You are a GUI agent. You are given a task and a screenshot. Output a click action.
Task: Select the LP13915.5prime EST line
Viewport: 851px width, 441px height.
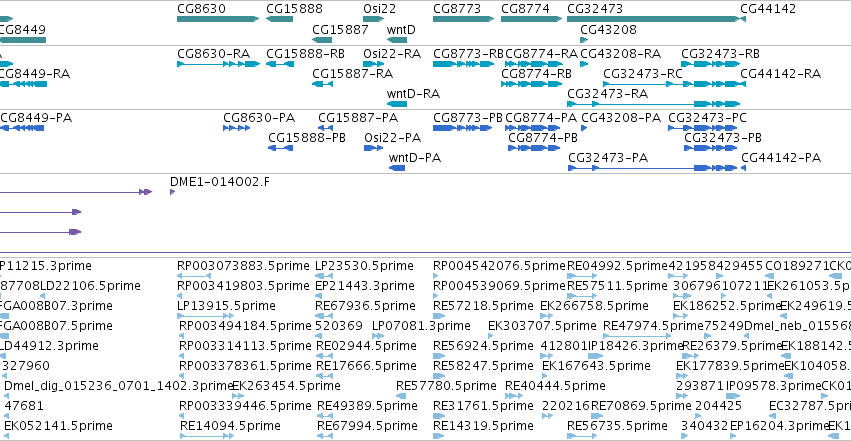(205, 316)
